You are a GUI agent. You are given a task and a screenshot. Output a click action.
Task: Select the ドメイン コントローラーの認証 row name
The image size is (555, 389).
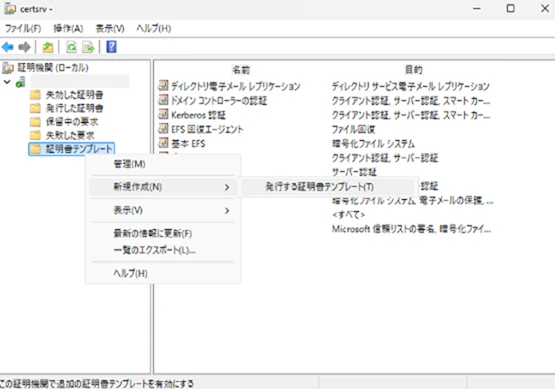[x=219, y=101]
